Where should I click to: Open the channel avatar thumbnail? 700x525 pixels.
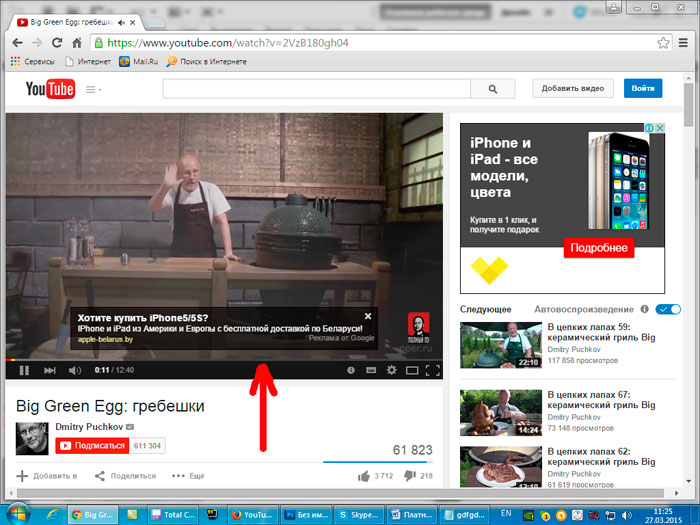click(x=32, y=438)
